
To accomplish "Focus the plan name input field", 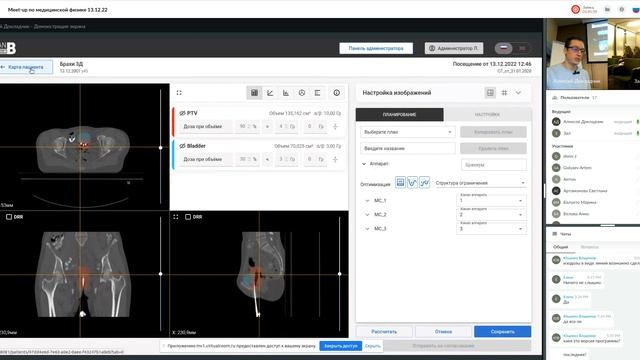I will 407,148.
